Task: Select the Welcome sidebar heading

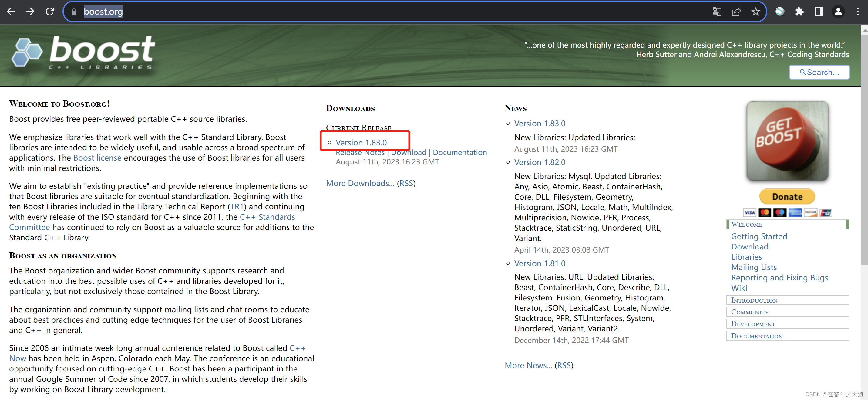Action: click(747, 224)
